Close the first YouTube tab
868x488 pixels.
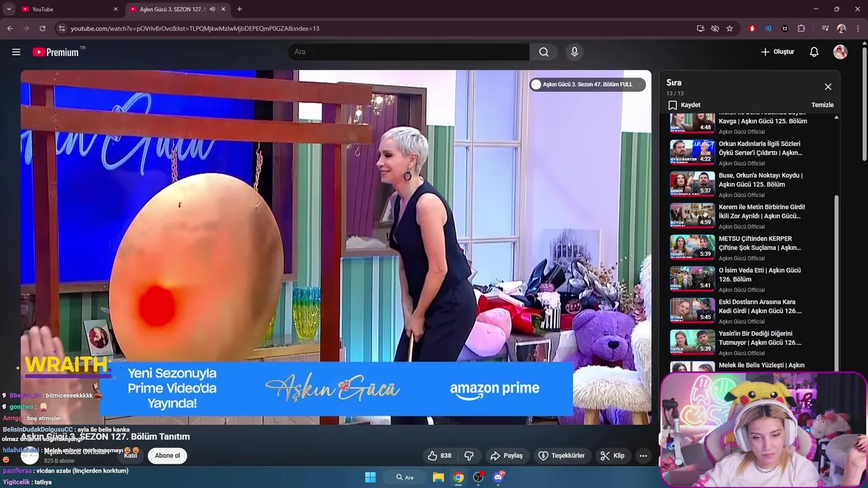(x=115, y=9)
